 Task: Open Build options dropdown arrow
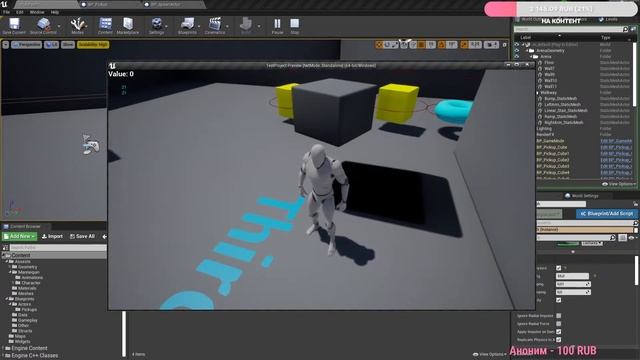(259, 26)
